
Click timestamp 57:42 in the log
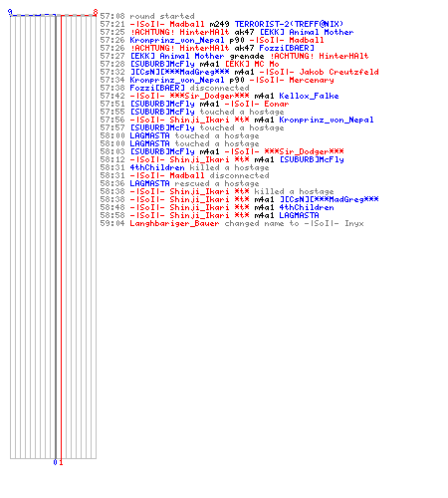pyautogui.click(x=112, y=96)
